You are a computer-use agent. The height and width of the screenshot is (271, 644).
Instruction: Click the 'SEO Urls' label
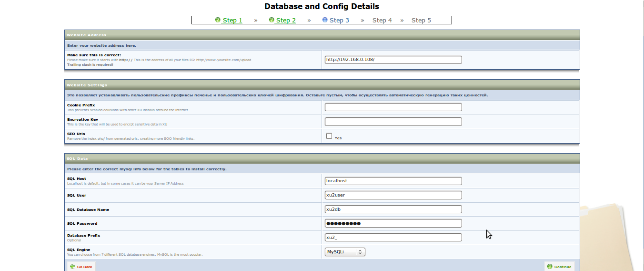[76, 134]
